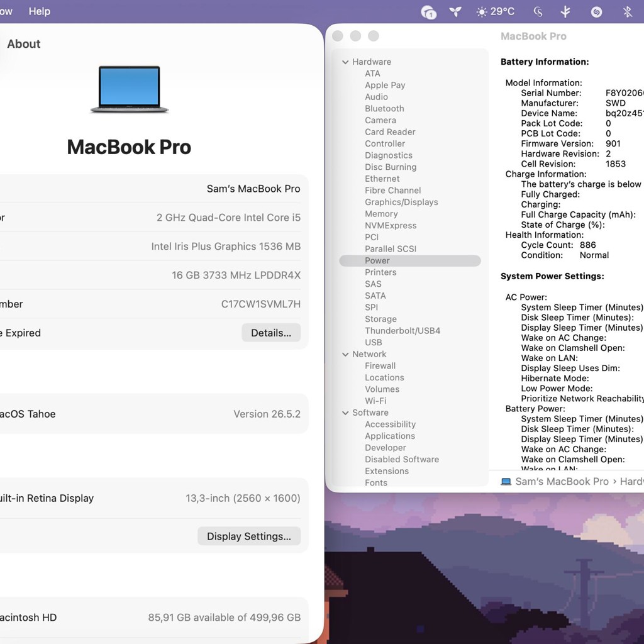Click the serial number C17CW1SVML7H
The image size is (644, 644).
261,304
